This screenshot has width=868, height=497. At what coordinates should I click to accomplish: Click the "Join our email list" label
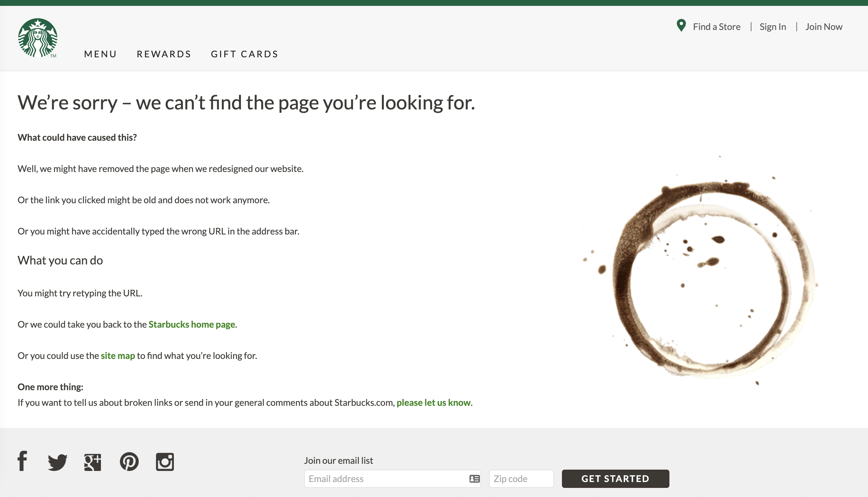(339, 461)
